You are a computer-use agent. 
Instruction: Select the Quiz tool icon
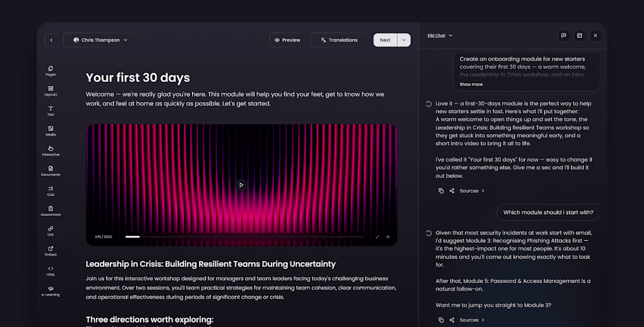coord(50,191)
